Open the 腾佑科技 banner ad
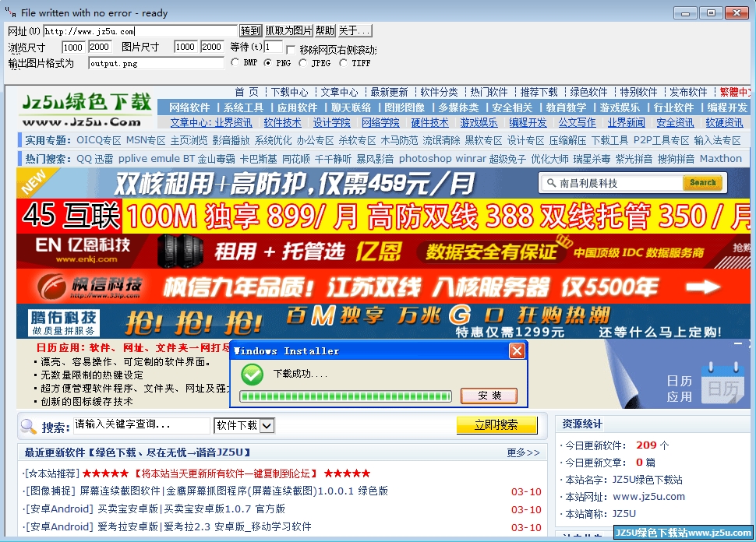 click(x=383, y=321)
